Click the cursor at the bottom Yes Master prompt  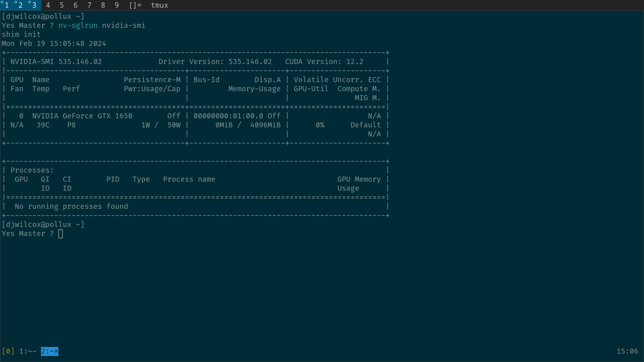(61, 234)
